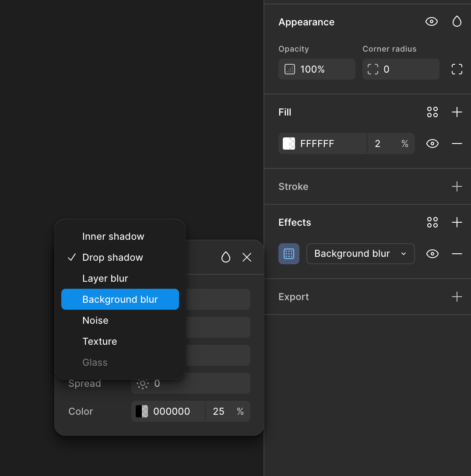Screen dimensions: 471x476
Task: Add a new effect
Action: [457, 222]
